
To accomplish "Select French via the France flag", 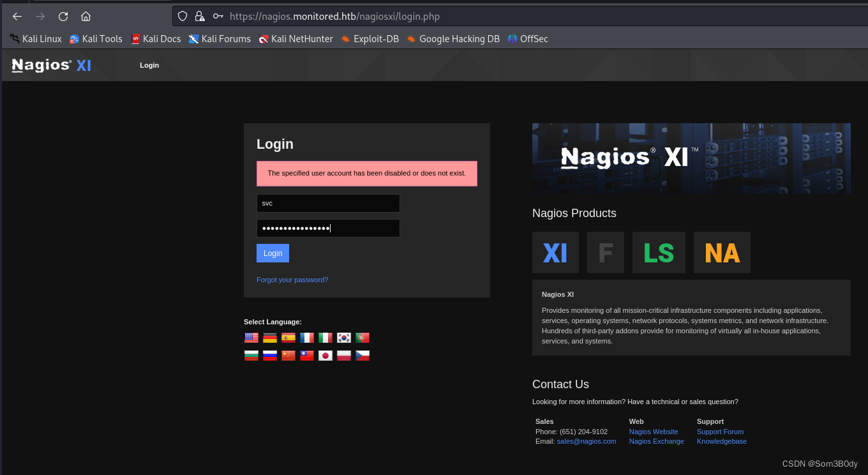I will coord(307,338).
